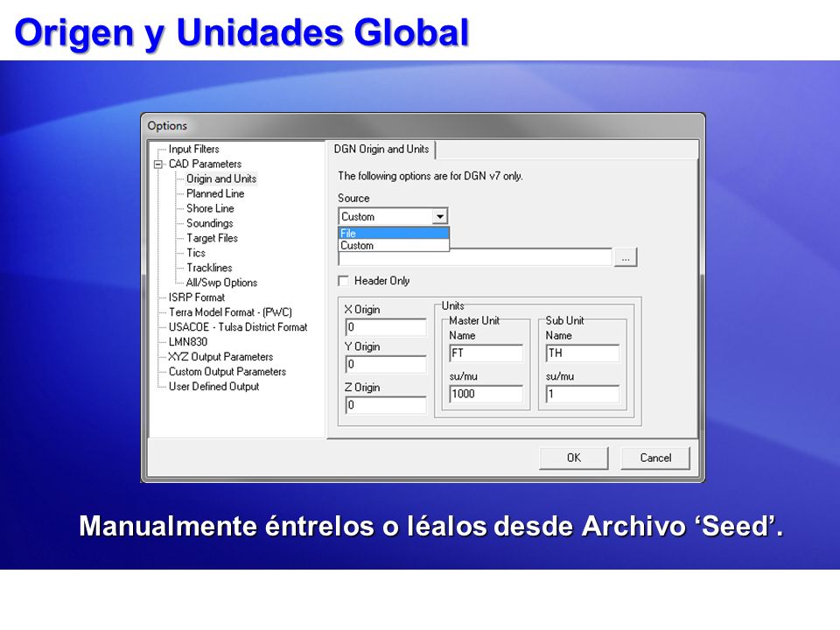Click Sub Unit su/mu field
The height and width of the screenshot is (630, 840).
click(x=583, y=394)
